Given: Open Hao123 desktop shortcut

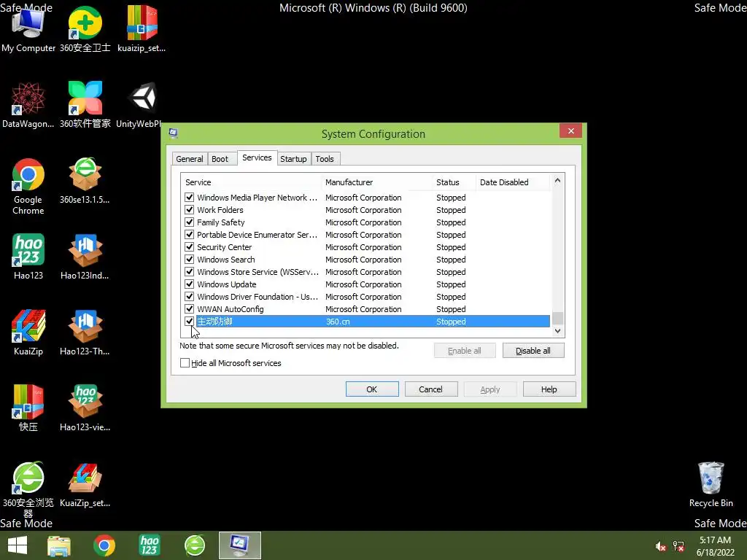Looking at the screenshot, I should coord(28,257).
